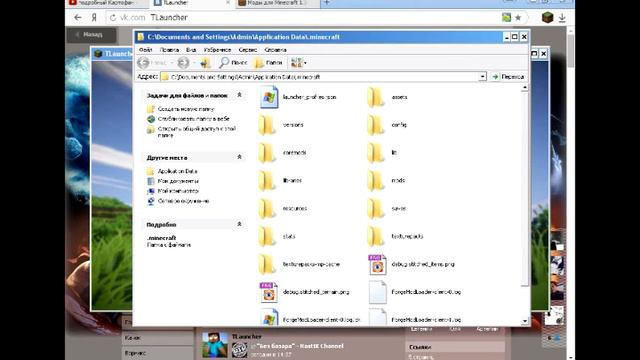Switch to the TLauncher browser tab

coord(192,3)
